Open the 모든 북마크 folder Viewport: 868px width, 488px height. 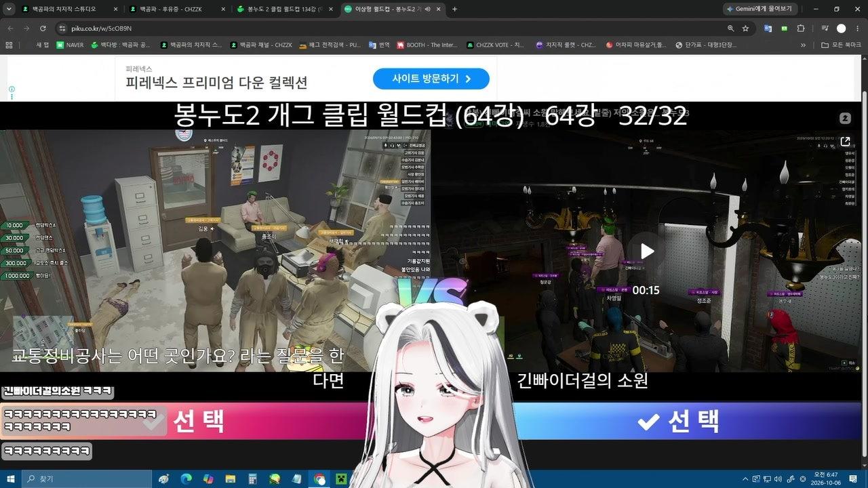[841, 45]
